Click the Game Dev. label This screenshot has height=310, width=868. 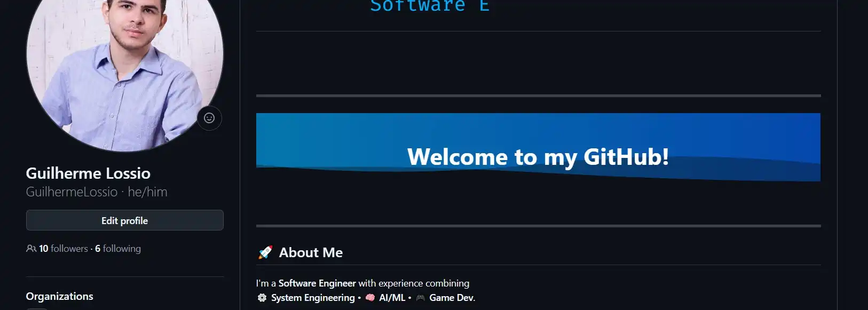pos(452,298)
